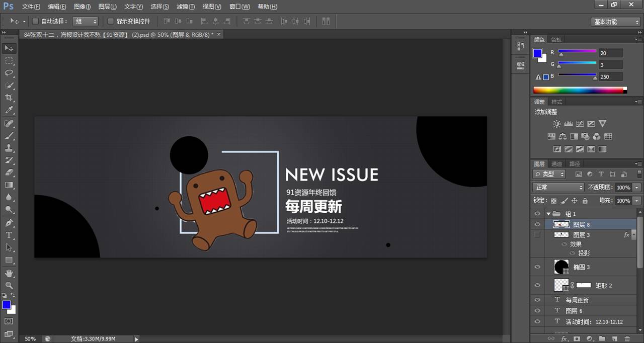This screenshot has height=343, width=644.
Task: Filter layers by text type
Action: (x=601, y=174)
